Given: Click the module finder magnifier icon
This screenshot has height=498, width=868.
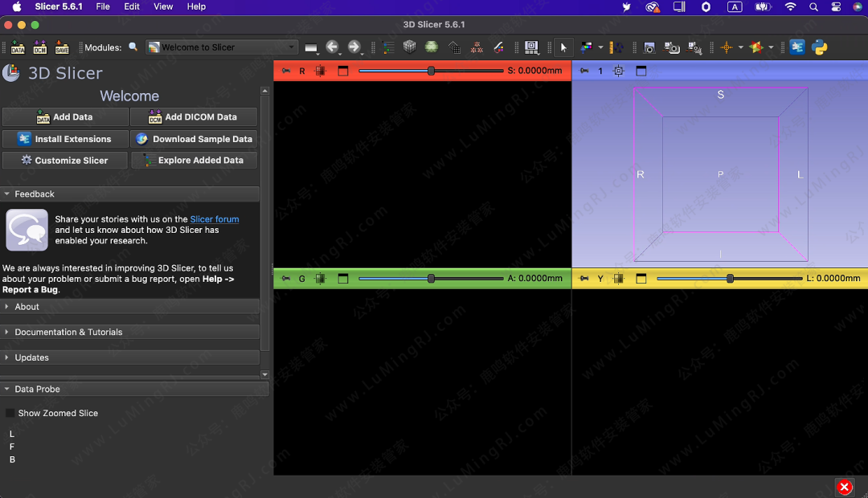Looking at the screenshot, I should point(133,47).
